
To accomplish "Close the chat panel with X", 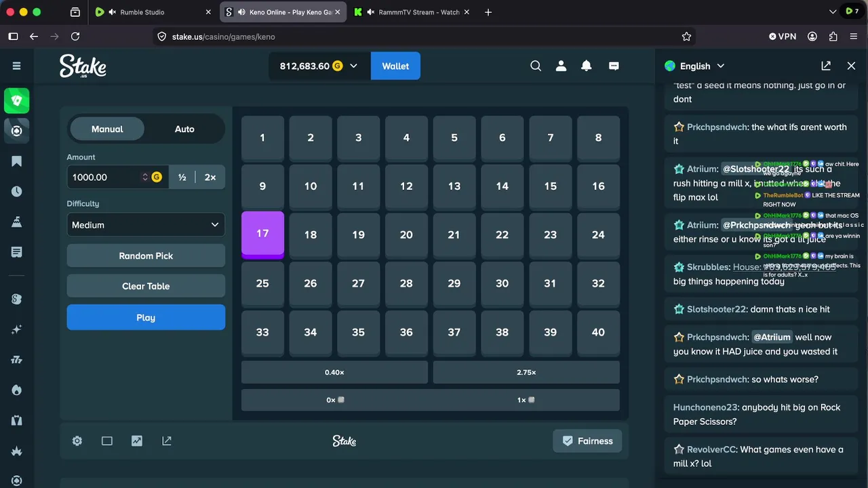I will tap(851, 66).
